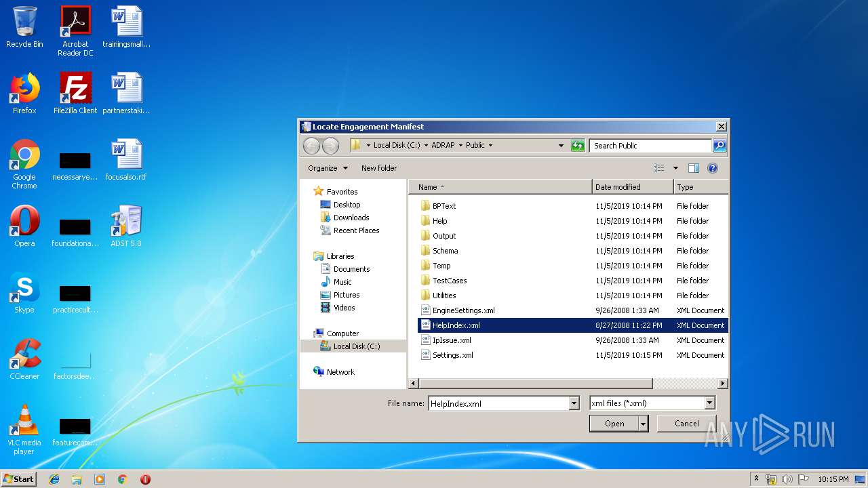Open Windows Explorer from taskbar
The height and width of the screenshot is (488, 868).
pyautogui.click(x=77, y=479)
